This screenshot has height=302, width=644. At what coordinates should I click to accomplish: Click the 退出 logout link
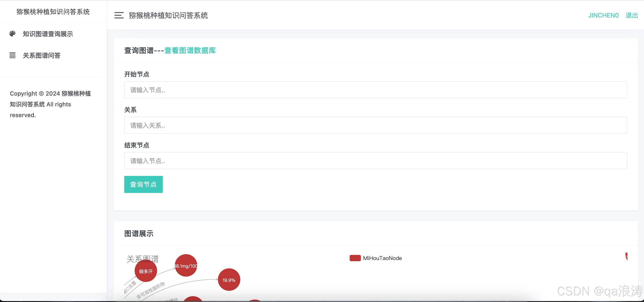point(631,15)
